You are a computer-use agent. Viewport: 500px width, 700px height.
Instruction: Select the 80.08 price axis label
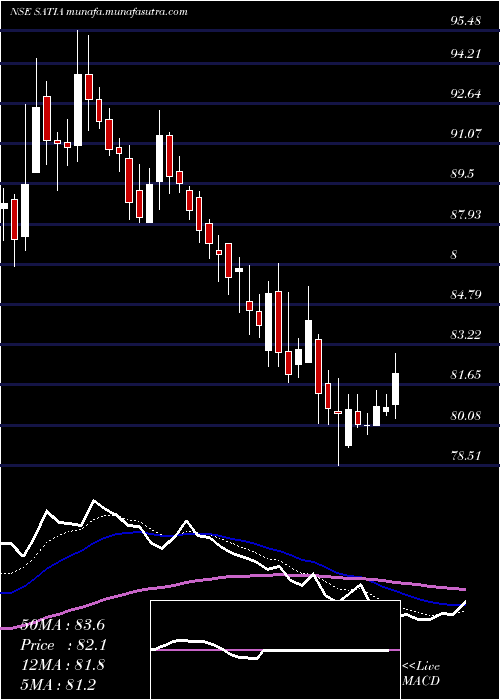point(466,416)
